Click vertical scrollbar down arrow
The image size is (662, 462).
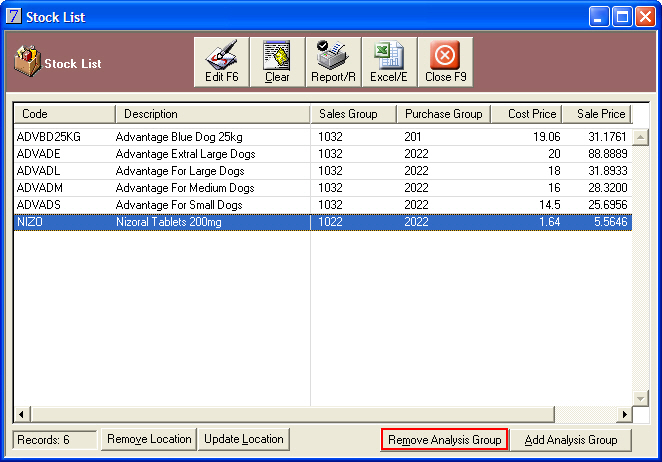[640, 398]
